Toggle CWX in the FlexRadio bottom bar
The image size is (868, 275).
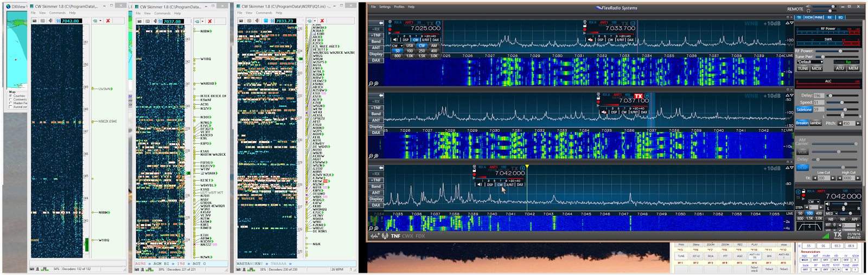(x=409, y=236)
